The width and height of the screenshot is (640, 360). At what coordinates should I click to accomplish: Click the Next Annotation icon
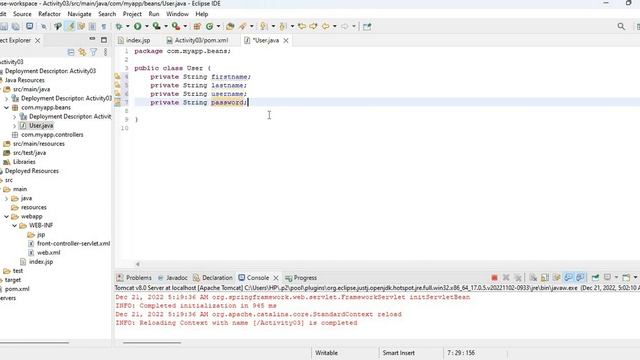pyautogui.click(x=263, y=26)
